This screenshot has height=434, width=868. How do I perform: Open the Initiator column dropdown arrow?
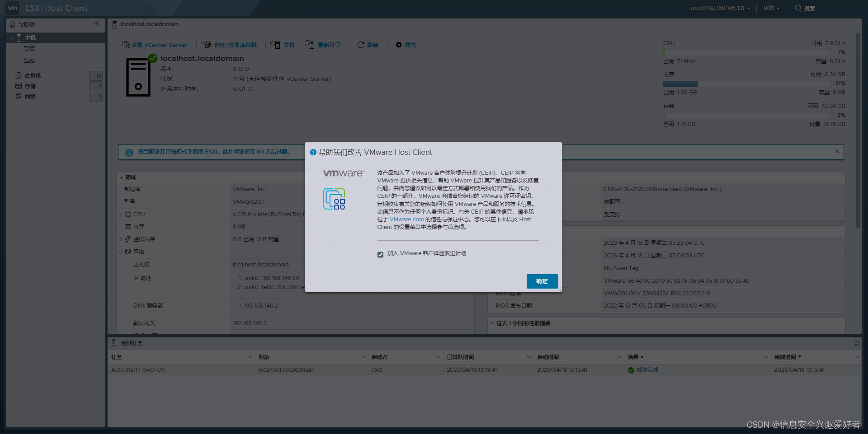439,357
